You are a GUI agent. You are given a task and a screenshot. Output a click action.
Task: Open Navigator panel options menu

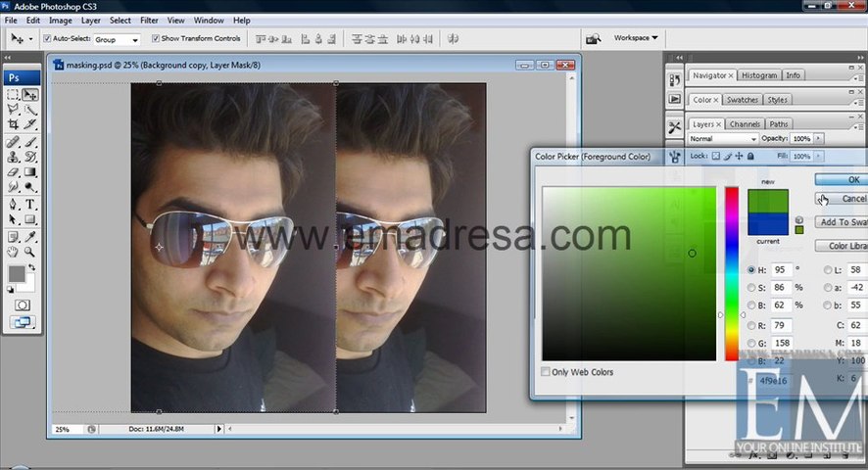point(856,78)
